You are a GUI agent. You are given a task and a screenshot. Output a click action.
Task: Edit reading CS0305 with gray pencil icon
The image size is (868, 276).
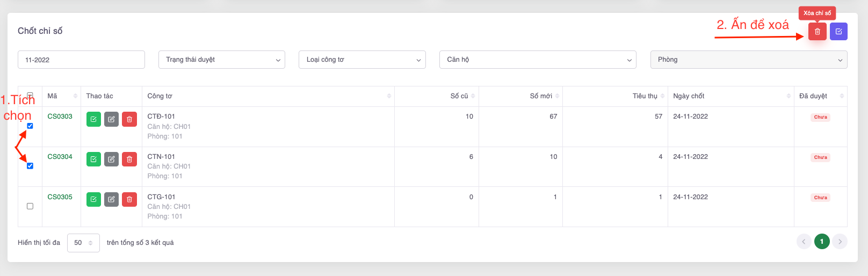click(x=111, y=200)
